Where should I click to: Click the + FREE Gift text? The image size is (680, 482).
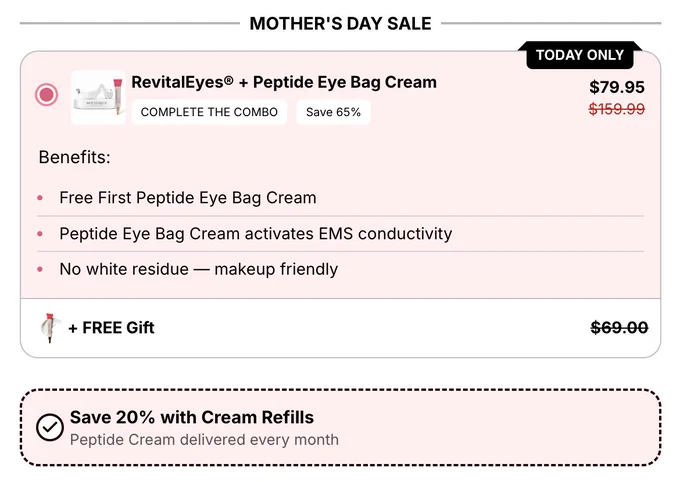tap(111, 328)
